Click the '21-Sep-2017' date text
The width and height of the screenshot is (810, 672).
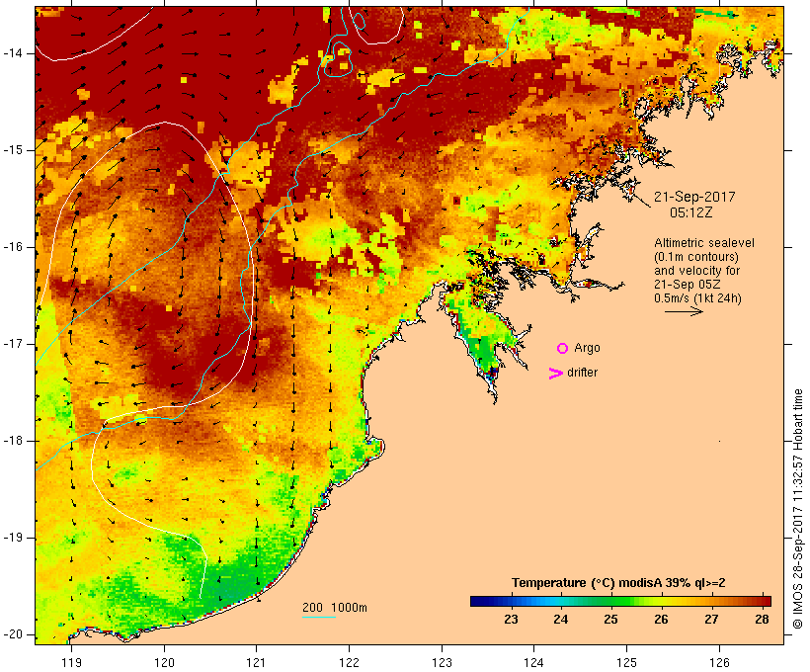[694, 197]
